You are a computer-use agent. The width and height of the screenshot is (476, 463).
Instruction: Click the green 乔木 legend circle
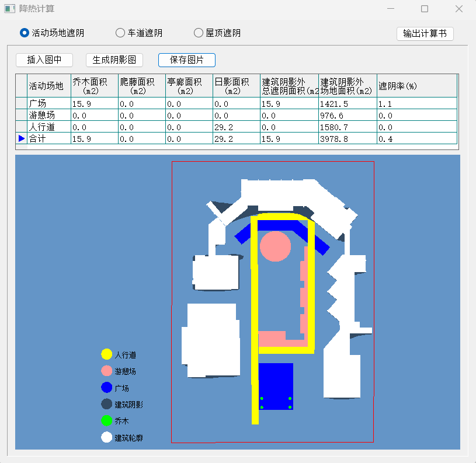click(106, 420)
